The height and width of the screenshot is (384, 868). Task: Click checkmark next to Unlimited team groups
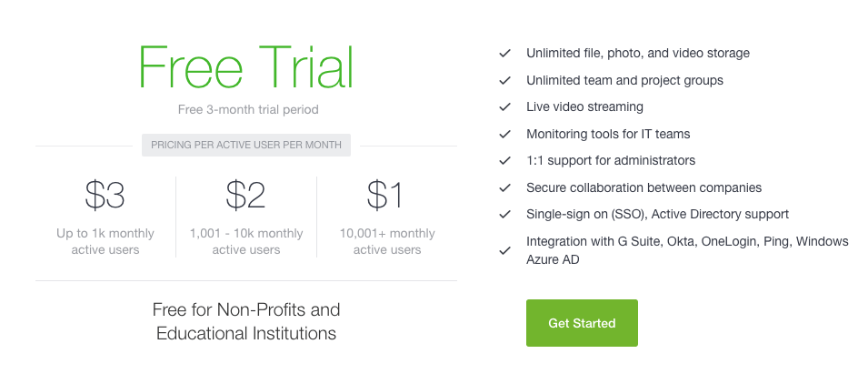tap(504, 80)
